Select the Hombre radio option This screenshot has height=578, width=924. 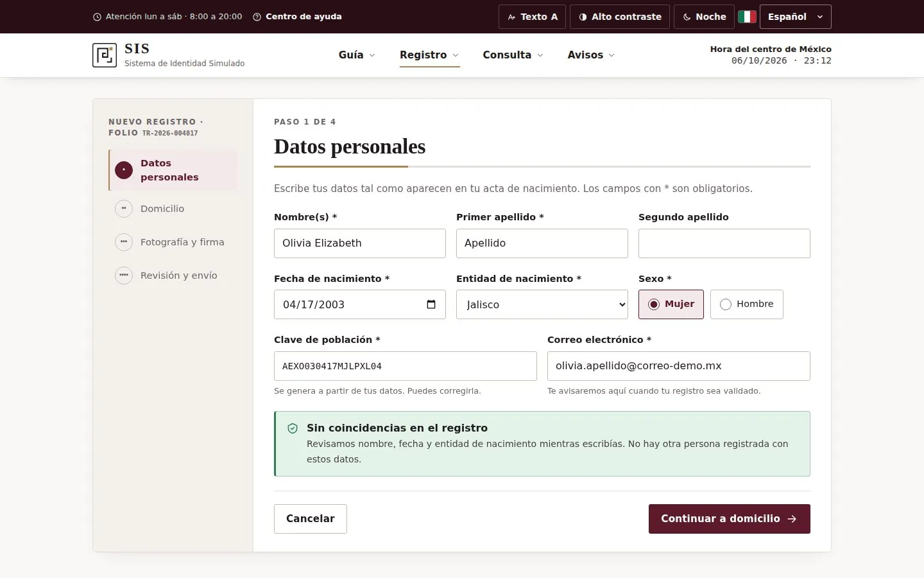click(x=747, y=304)
